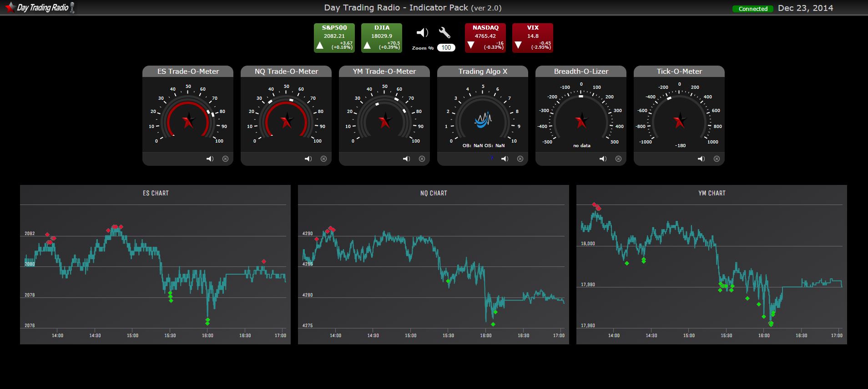
Task: Remove the NQ Trade-O-Meter widget
Action: coord(323,159)
